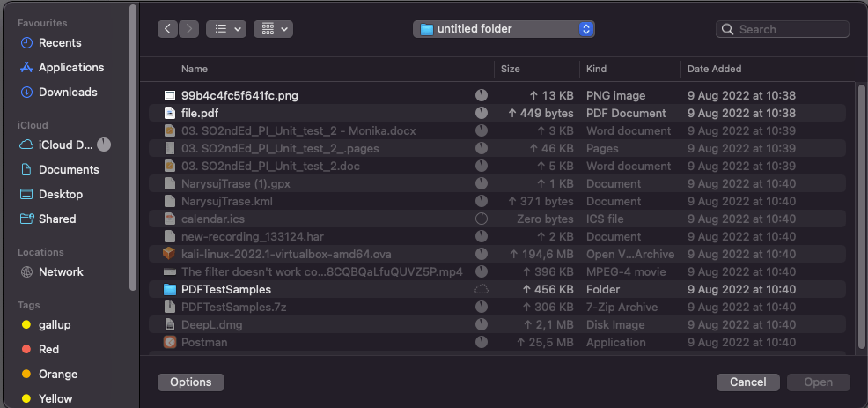Select Network under Locations
Screen dimensions: 868x408
pyautogui.click(x=61, y=271)
